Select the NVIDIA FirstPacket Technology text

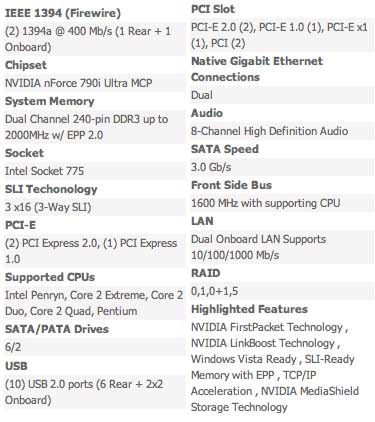click(x=267, y=327)
